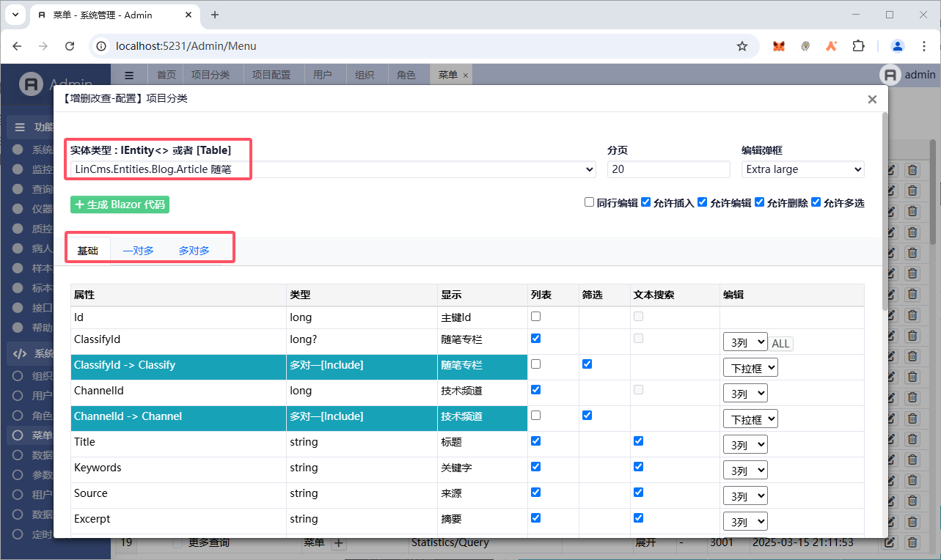
Task: Turn off 允许多选
Action: click(x=816, y=202)
